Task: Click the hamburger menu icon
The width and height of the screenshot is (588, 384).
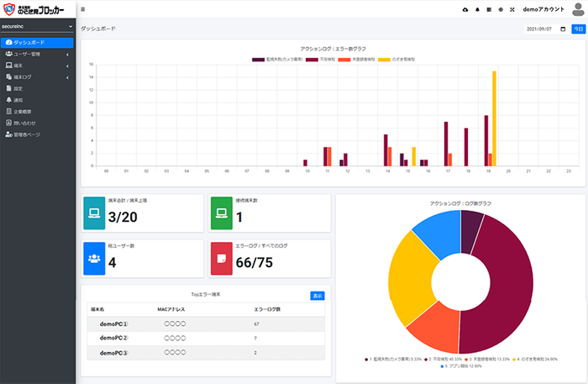Action: (82, 9)
